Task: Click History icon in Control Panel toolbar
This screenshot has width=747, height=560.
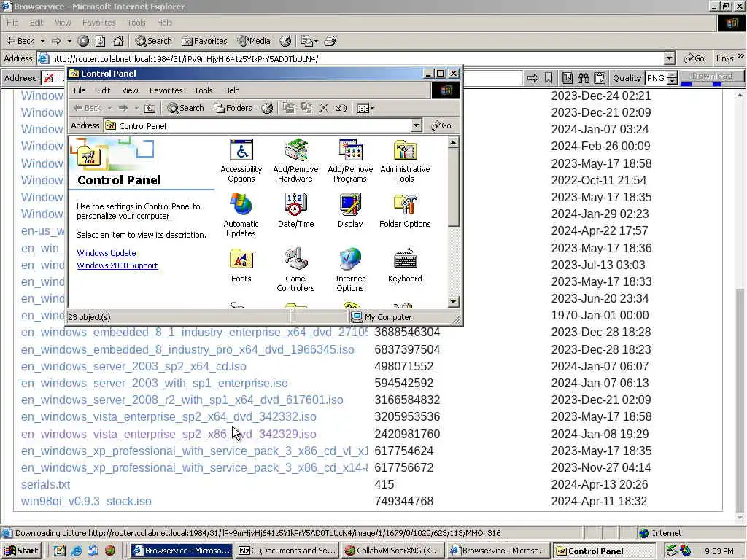Action: (267, 108)
